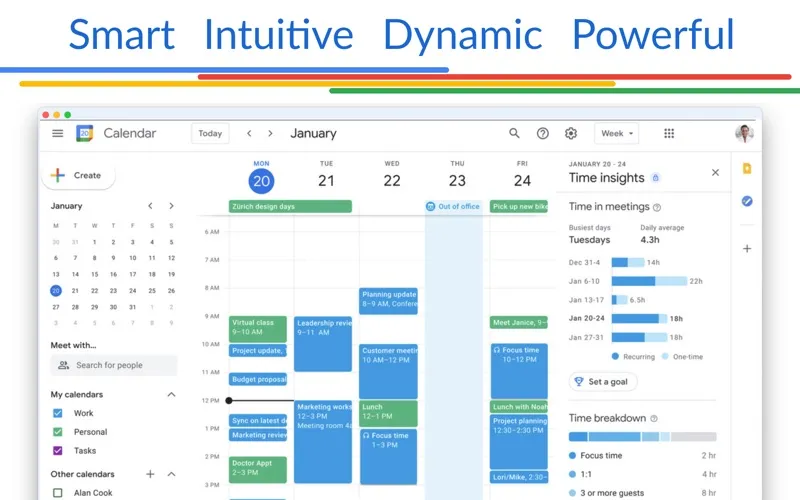Open the Budget proposal event
Image resolution: width=800 pixels, height=500 pixels.
tap(258, 379)
